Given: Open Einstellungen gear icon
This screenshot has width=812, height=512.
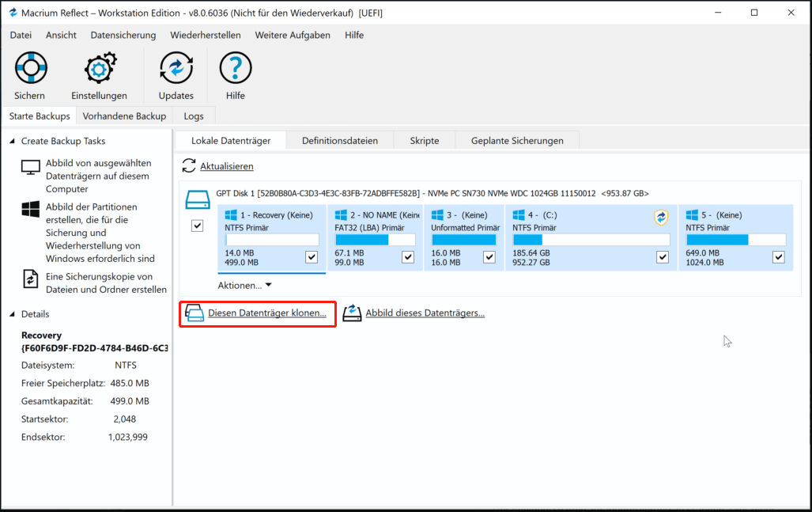Looking at the screenshot, I should [100, 68].
